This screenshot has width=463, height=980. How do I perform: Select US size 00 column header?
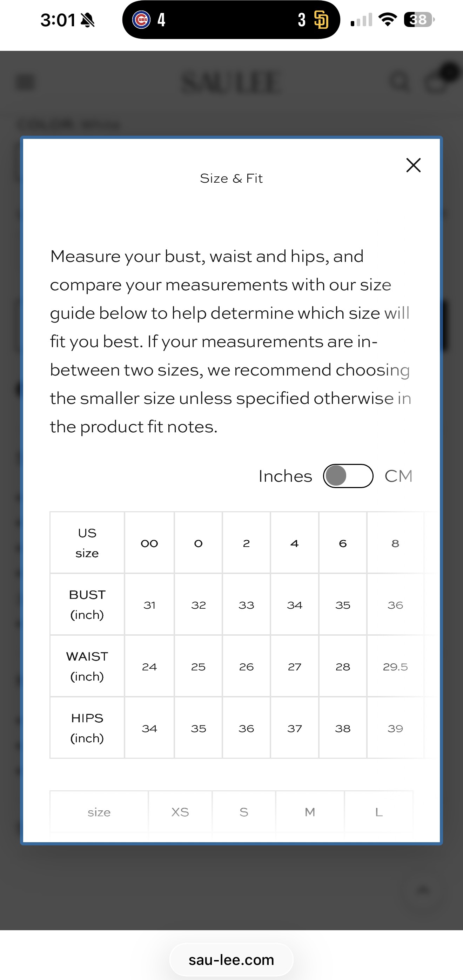tap(149, 543)
